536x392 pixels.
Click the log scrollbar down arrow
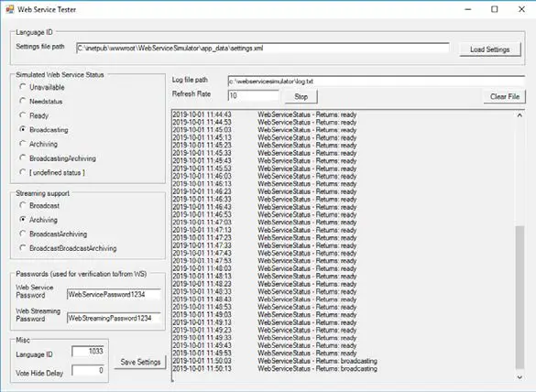(x=520, y=377)
